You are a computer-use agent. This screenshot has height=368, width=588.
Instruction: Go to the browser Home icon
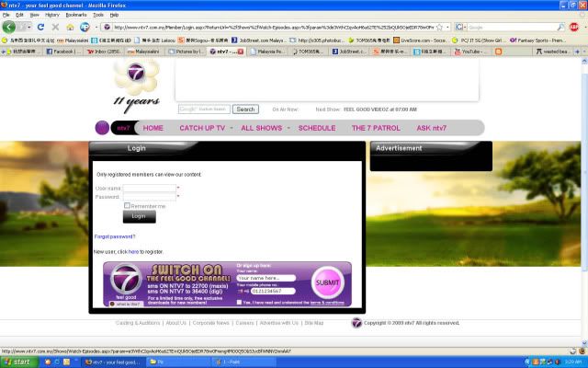(x=70, y=27)
